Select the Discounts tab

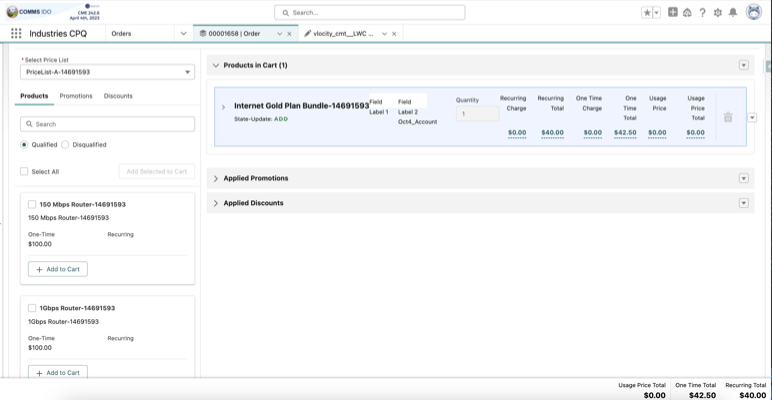[x=118, y=96]
